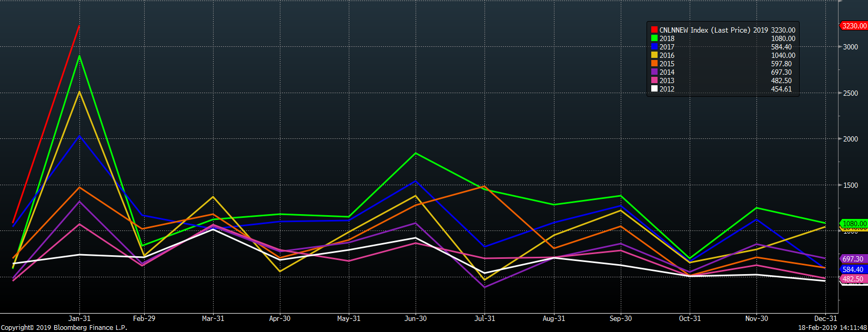Select the blue 584.40 price tag

tap(853, 269)
